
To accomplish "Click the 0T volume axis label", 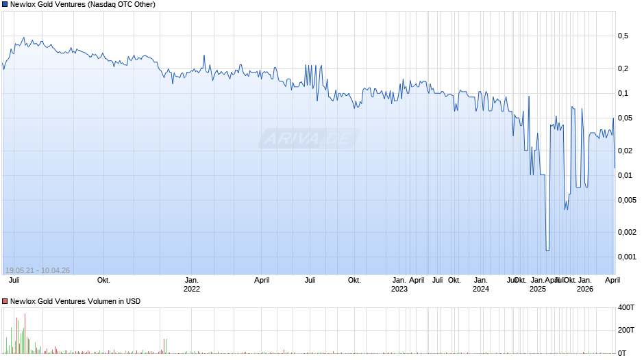I will (622, 353).
